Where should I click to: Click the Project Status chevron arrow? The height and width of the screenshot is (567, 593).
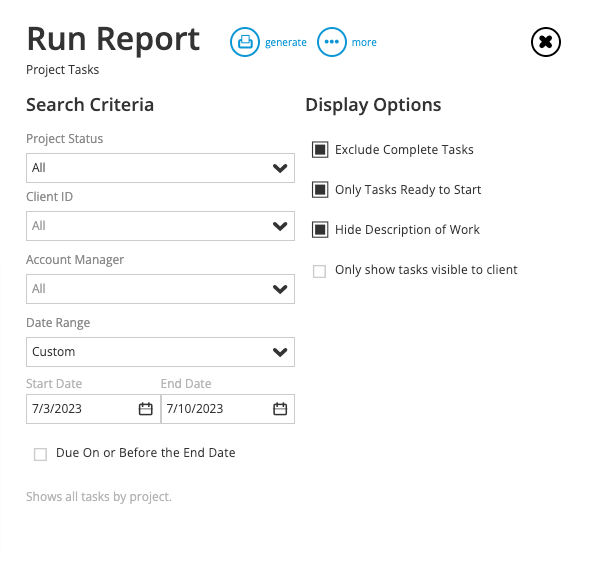point(280,168)
